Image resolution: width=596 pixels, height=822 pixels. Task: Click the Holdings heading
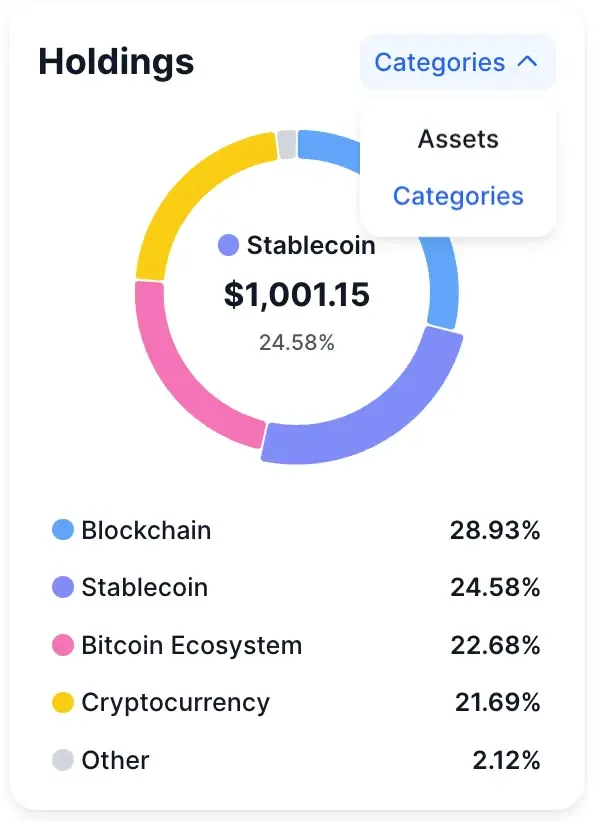click(115, 62)
